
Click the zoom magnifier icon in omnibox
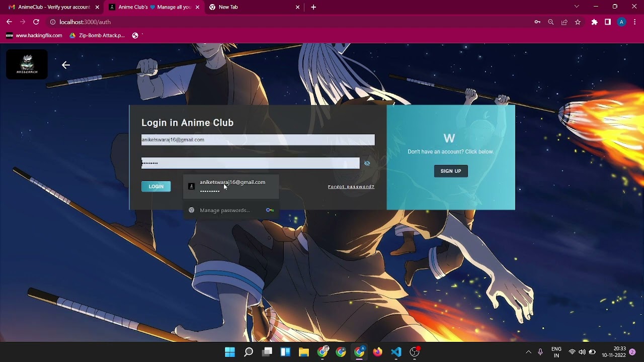[551, 22]
